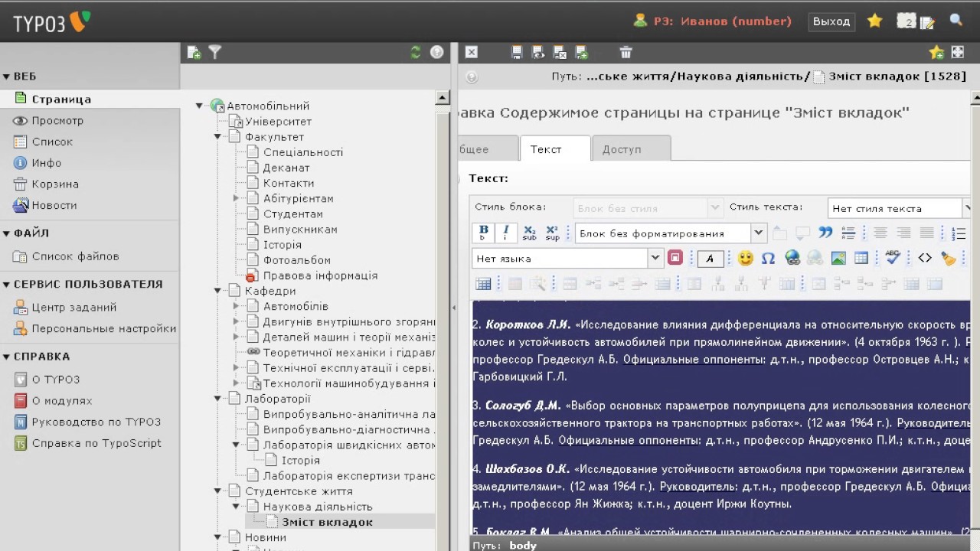This screenshot has width=980, height=551.
Task: Create a bookmark for this page
Action: (936, 52)
